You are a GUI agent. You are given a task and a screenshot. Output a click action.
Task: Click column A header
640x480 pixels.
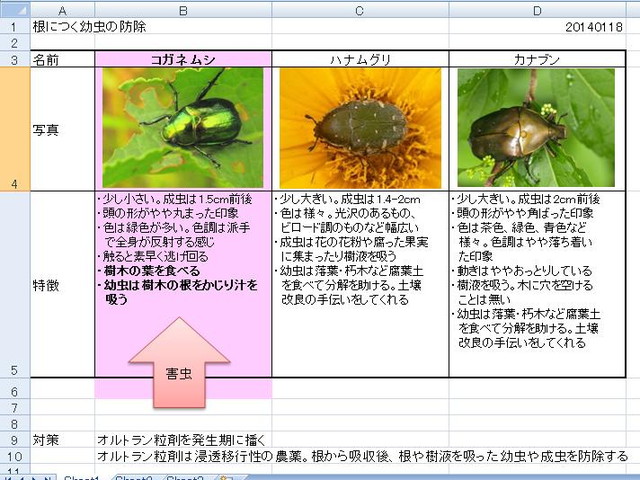click(x=62, y=9)
